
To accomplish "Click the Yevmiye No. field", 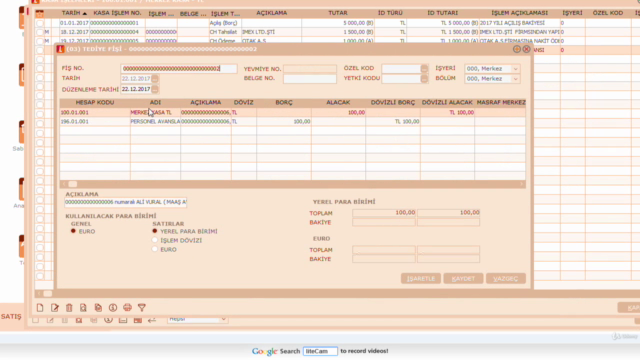I will click(310, 69).
